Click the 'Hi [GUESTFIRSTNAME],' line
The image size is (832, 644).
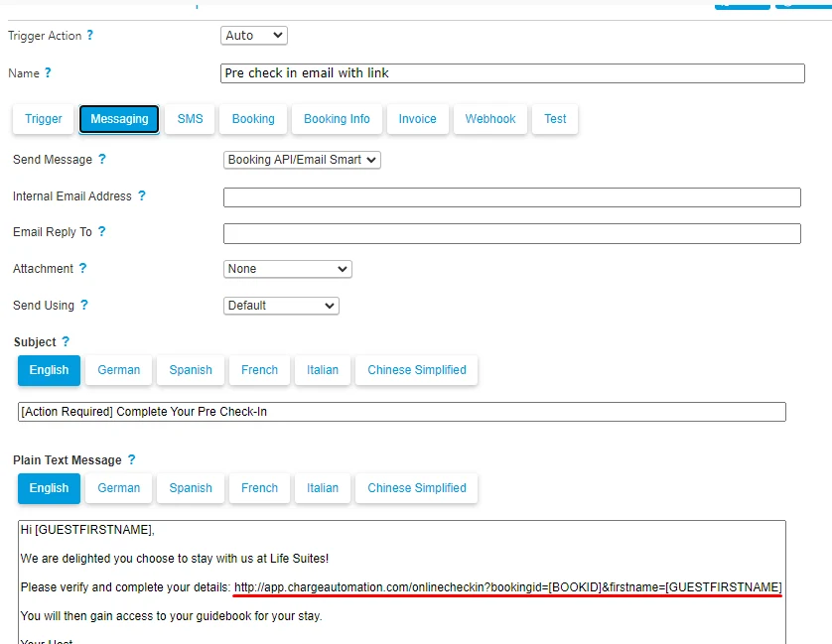87,530
